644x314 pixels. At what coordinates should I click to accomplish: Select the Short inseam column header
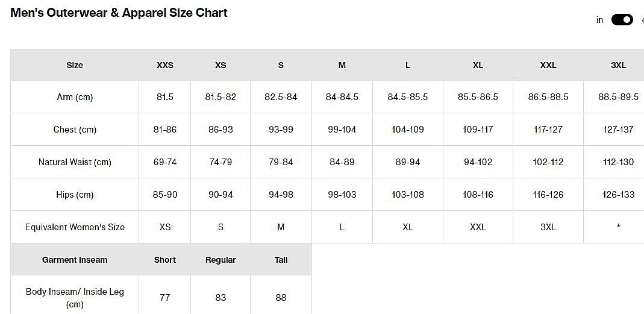(164, 260)
